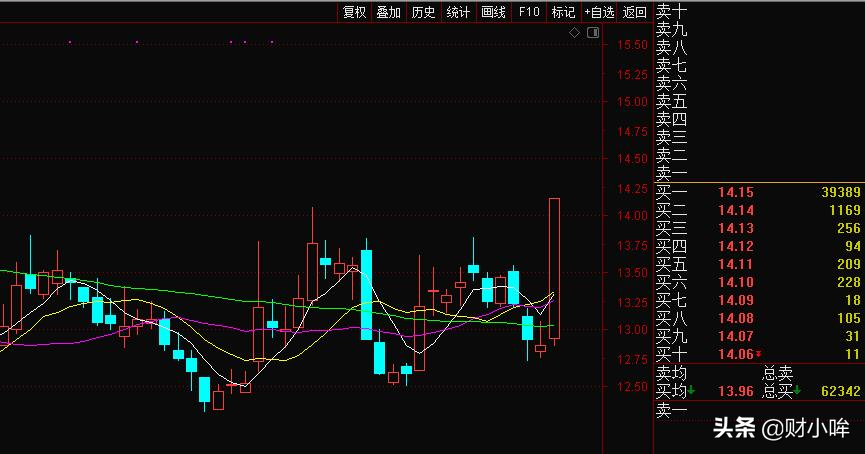865x454 pixels.
Task: Click the 买十 bid price 14.06
Action: (x=736, y=354)
